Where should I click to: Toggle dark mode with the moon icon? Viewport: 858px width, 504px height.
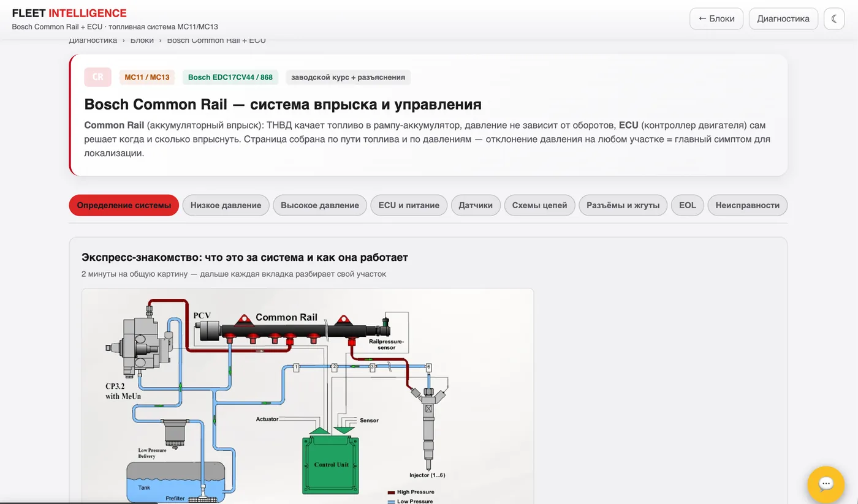834,19
